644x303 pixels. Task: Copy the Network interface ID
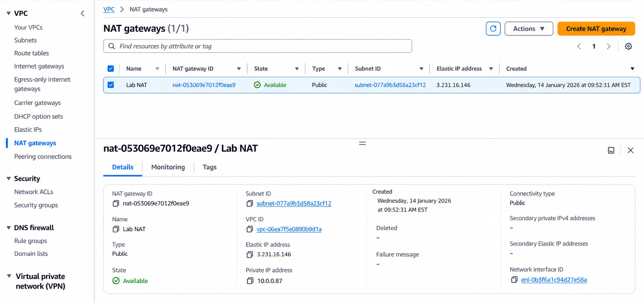[x=514, y=280]
